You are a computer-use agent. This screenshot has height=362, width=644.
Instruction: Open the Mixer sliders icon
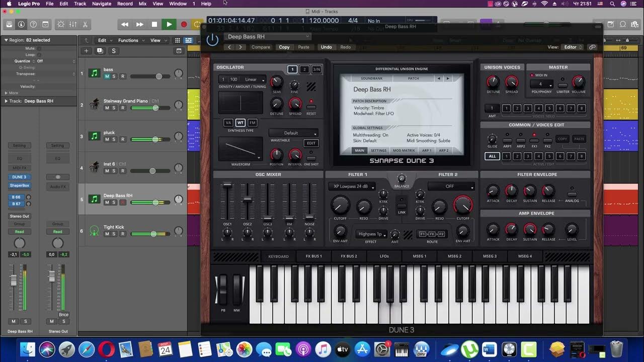73,24
